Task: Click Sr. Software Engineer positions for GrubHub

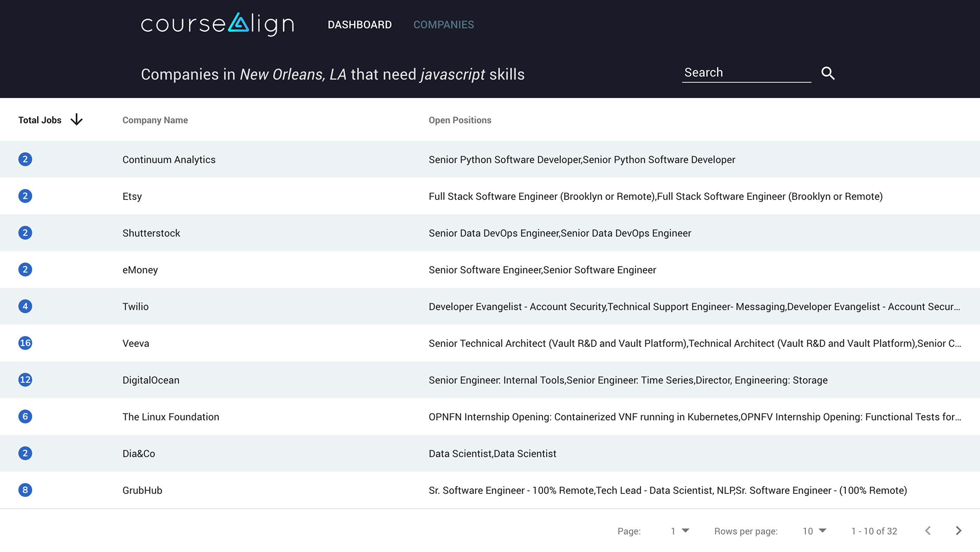Action: click(x=668, y=490)
